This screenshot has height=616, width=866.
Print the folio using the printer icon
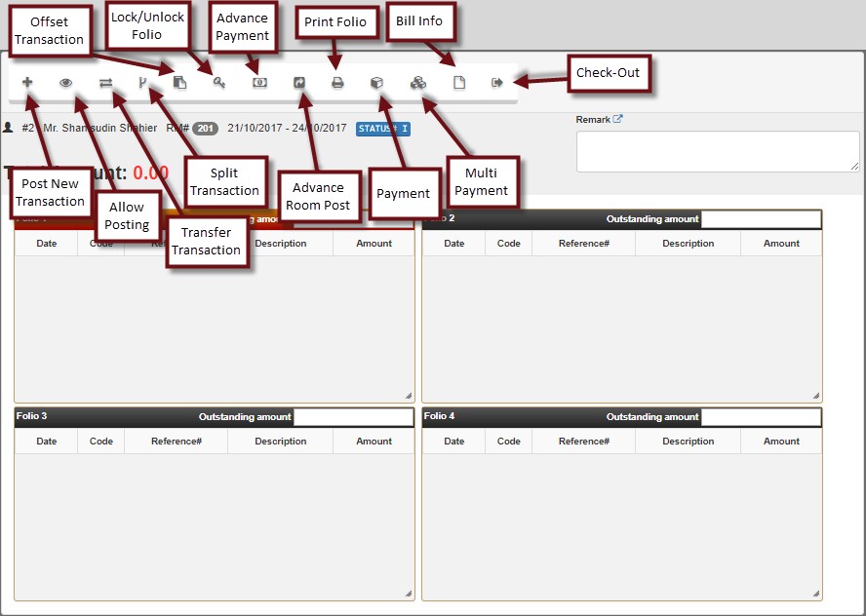click(x=337, y=83)
